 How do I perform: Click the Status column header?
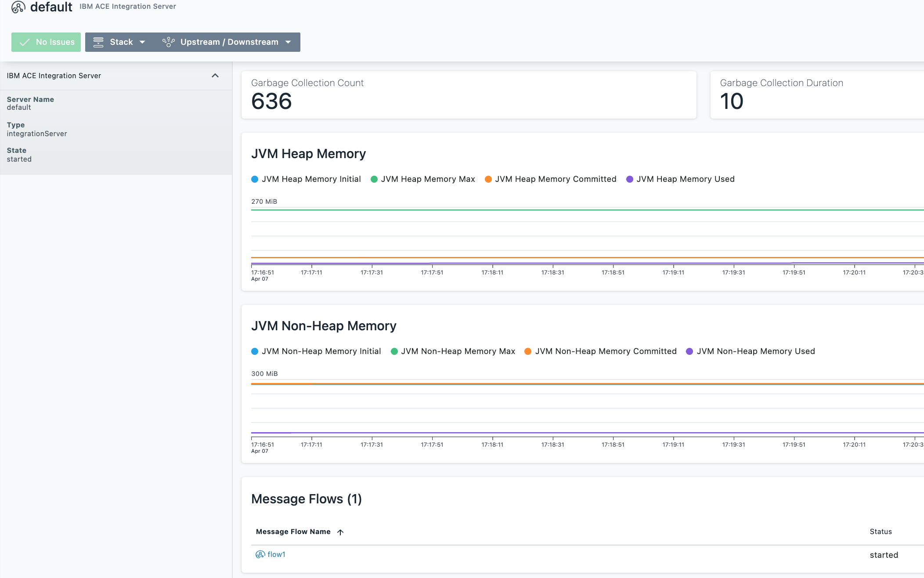coord(881,532)
